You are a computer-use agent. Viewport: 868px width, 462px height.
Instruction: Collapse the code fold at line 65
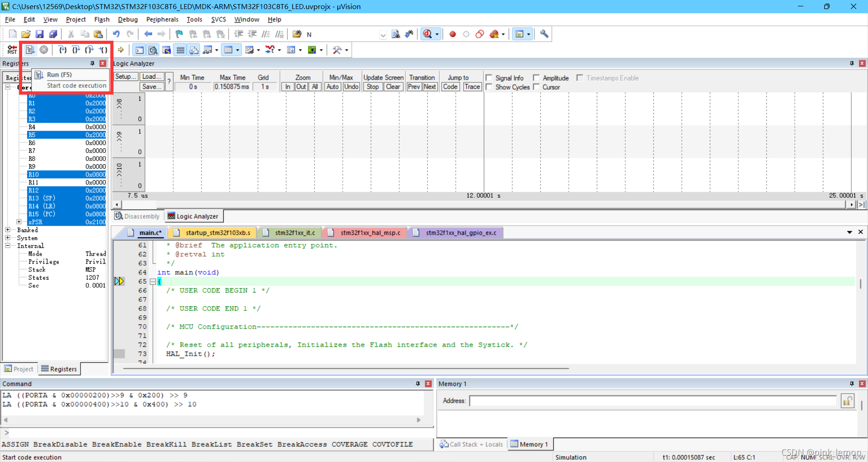153,281
